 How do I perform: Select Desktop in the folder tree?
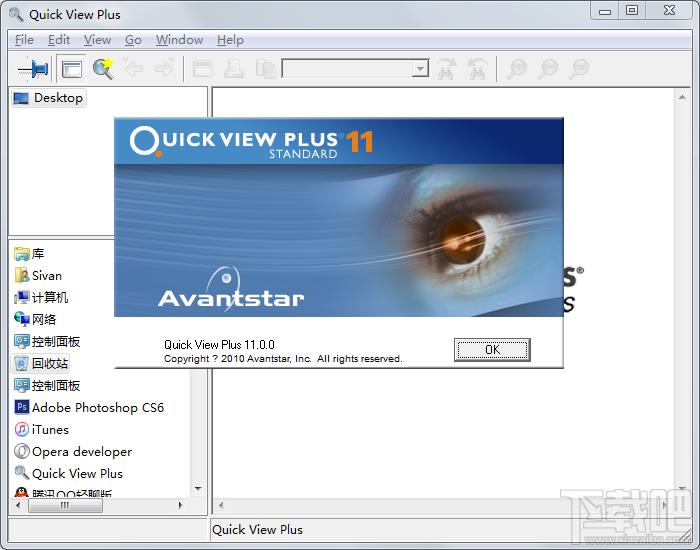pyautogui.click(x=49, y=98)
